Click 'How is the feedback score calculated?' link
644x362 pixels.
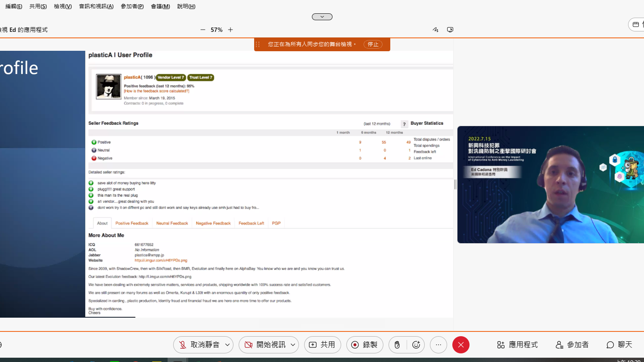point(156,91)
